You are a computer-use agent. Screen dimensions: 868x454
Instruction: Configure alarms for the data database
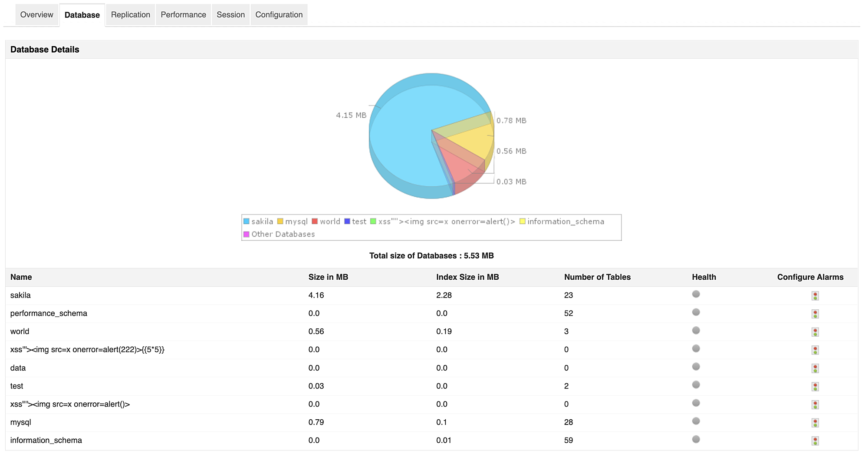(x=815, y=368)
